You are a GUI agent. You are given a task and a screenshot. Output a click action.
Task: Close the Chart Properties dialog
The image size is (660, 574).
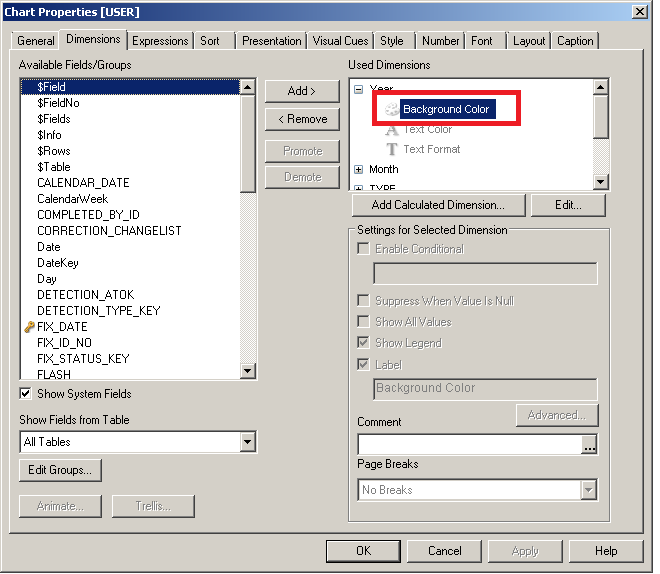640,12
